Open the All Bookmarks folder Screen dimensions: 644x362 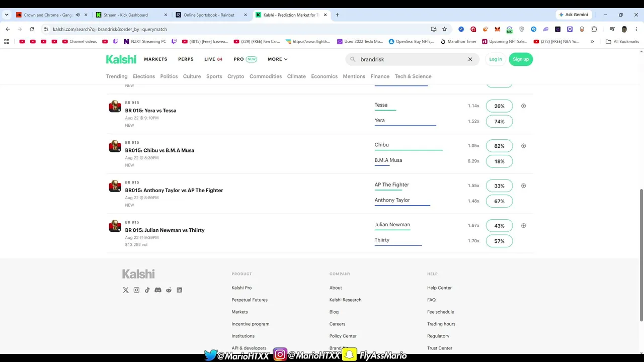pyautogui.click(x=622, y=42)
